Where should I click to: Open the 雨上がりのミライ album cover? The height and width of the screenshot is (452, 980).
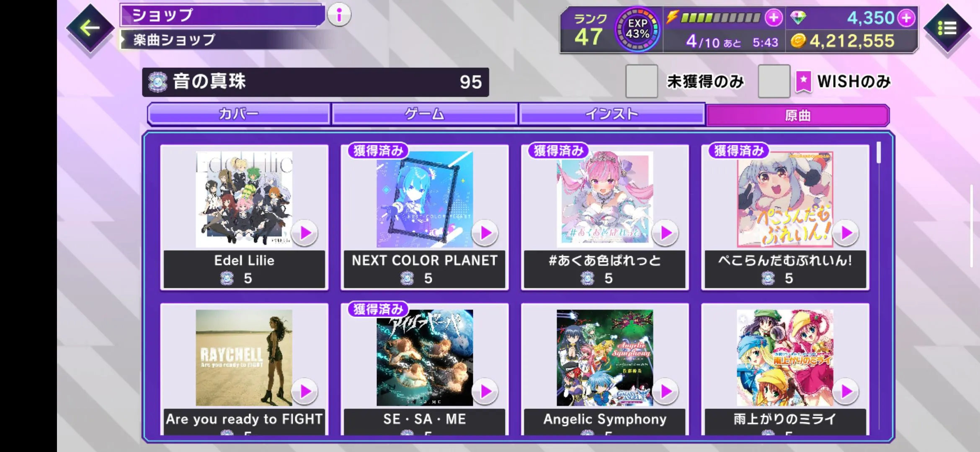(x=785, y=358)
